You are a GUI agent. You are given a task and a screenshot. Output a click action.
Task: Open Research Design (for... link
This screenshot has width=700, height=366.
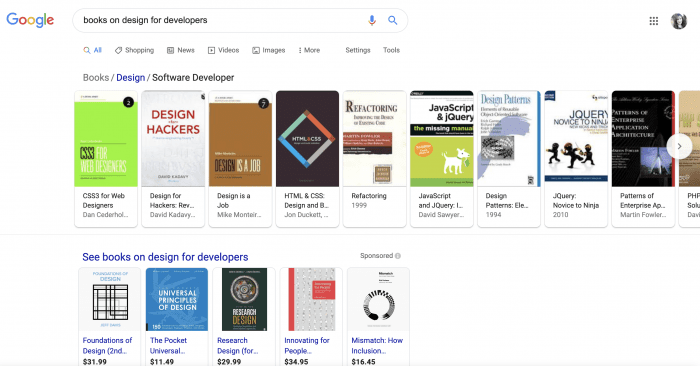click(238, 345)
